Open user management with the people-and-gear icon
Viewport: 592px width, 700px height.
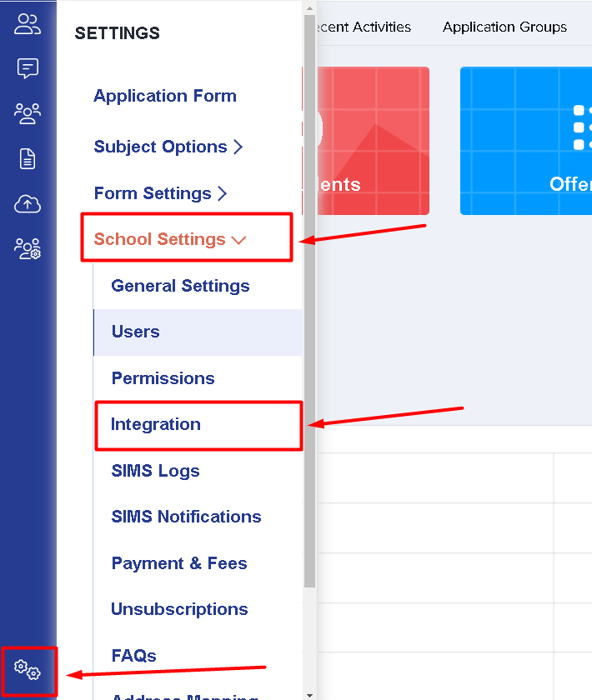coord(28,248)
